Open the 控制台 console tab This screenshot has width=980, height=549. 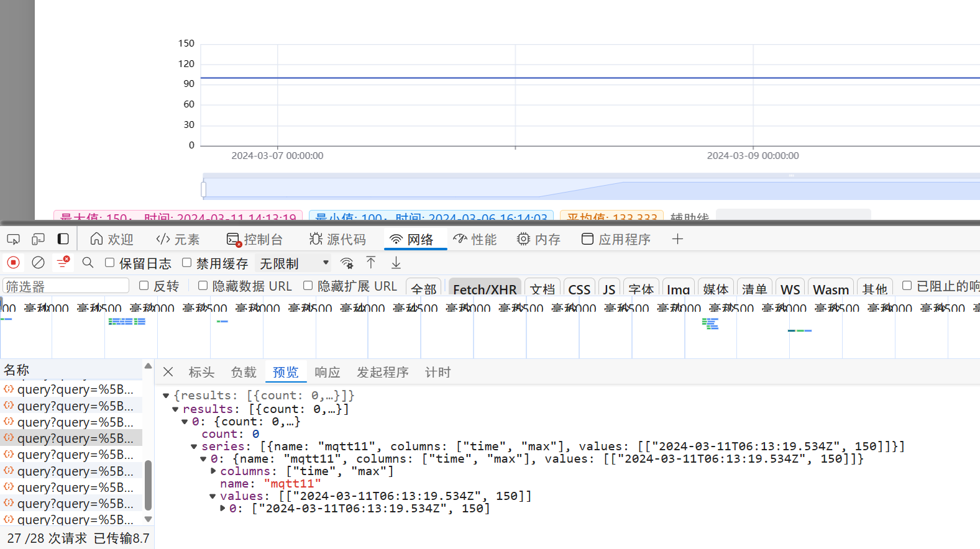click(255, 239)
